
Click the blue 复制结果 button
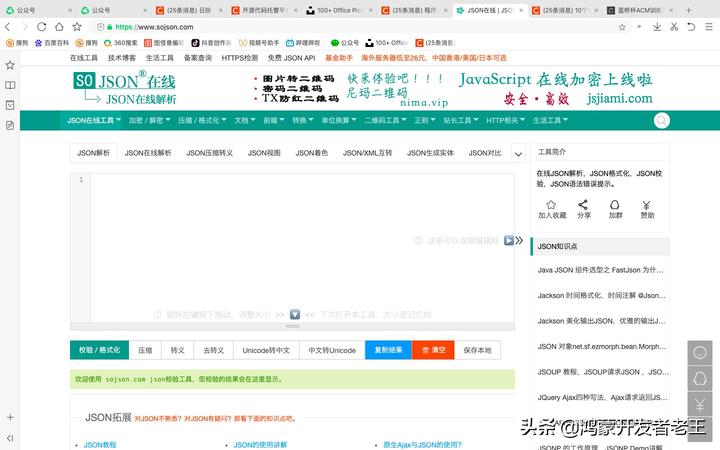coord(388,350)
